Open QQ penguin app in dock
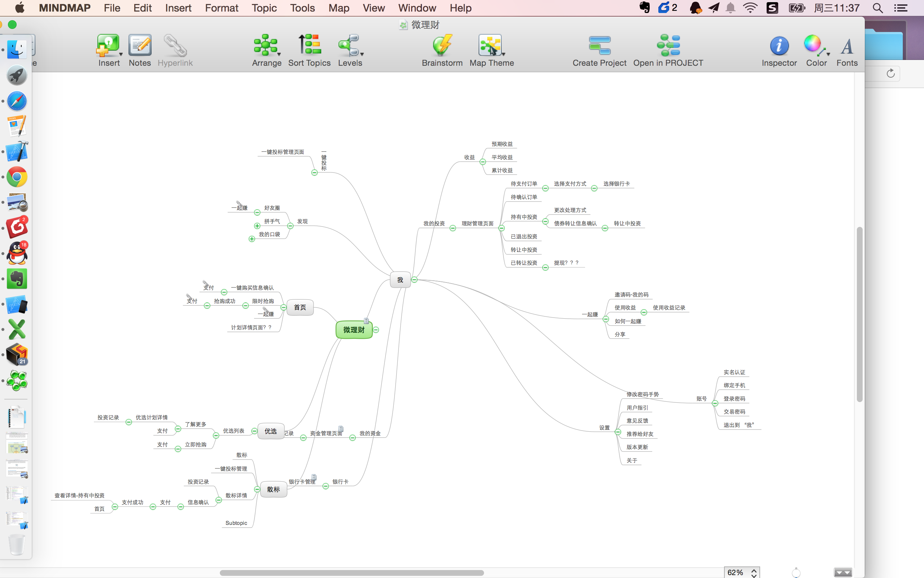The width and height of the screenshot is (924, 578). [17, 253]
